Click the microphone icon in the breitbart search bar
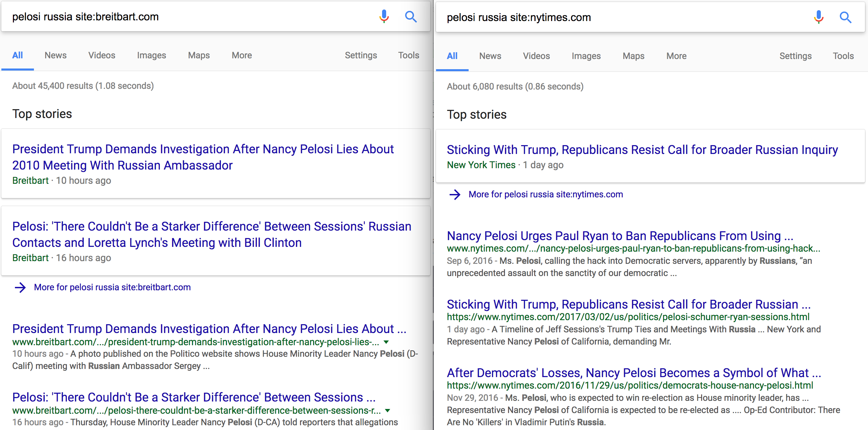Screen dimensions: 868x430 pyautogui.click(x=384, y=16)
